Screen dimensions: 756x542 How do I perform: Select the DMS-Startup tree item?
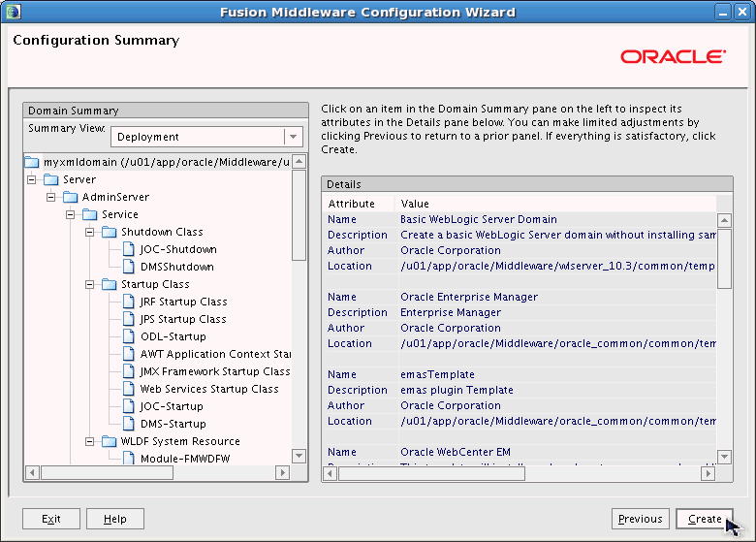pos(173,424)
